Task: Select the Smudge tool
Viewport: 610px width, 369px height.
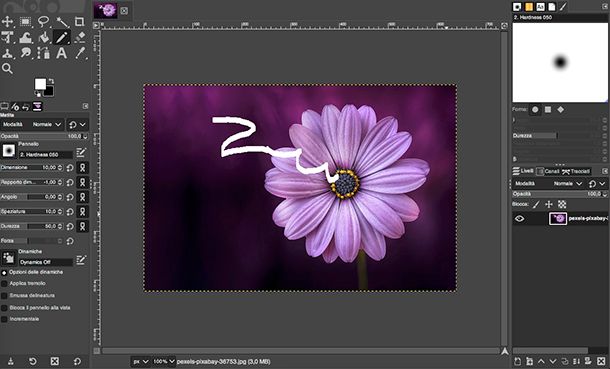Action: (x=26, y=53)
